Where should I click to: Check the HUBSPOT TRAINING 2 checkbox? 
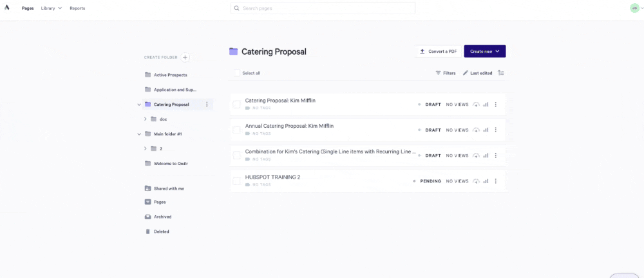236,181
